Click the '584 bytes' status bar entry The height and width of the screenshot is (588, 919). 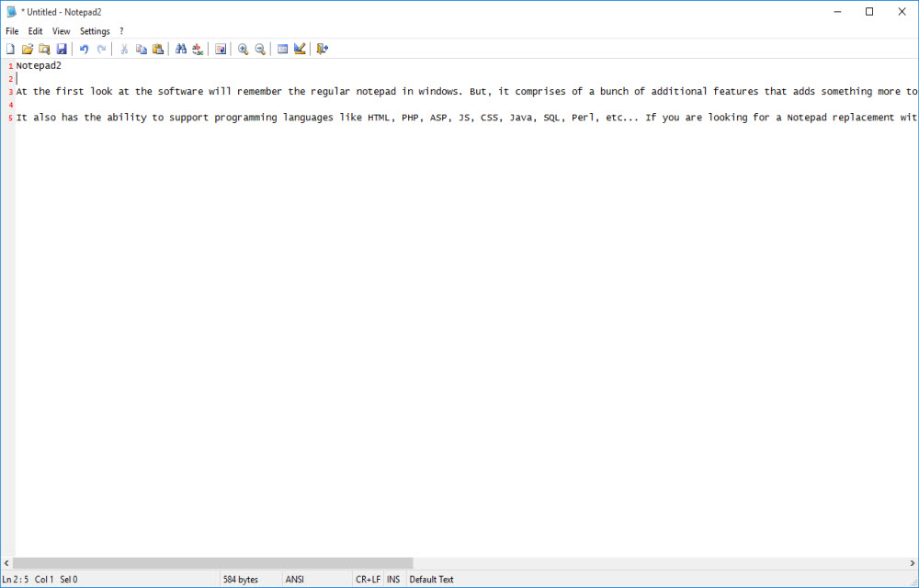240,579
